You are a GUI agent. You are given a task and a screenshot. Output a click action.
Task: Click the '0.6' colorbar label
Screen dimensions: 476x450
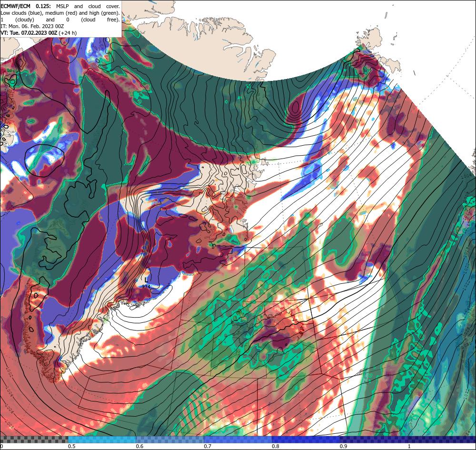(x=139, y=446)
